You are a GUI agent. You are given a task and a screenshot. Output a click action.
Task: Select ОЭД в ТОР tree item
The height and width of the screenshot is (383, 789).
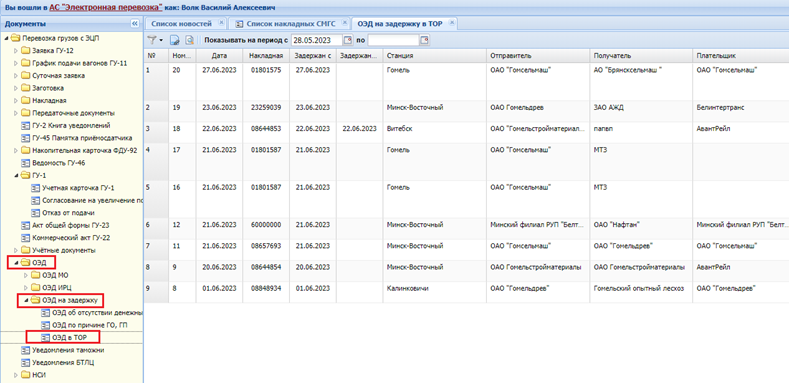63,338
